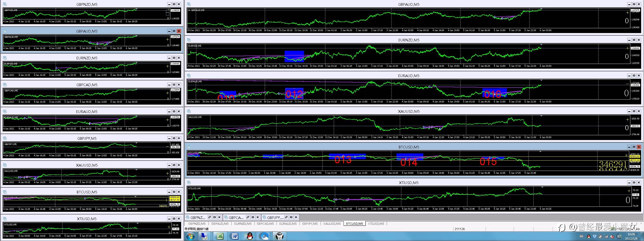Open the chart icon of wide EURAUD,M5 window
This screenshot has width=644, height=241.
[x=189, y=76]
